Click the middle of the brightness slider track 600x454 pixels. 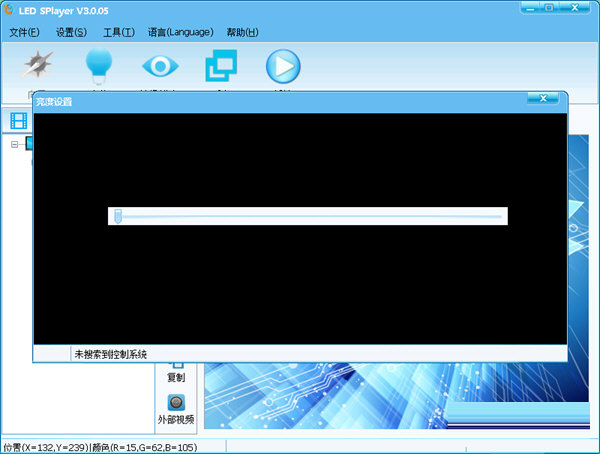coord(308,216)
